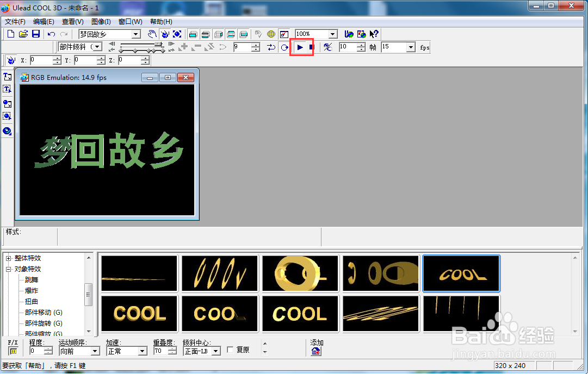Create a new document
Screen dimensions: 588x374
point(11,34)
